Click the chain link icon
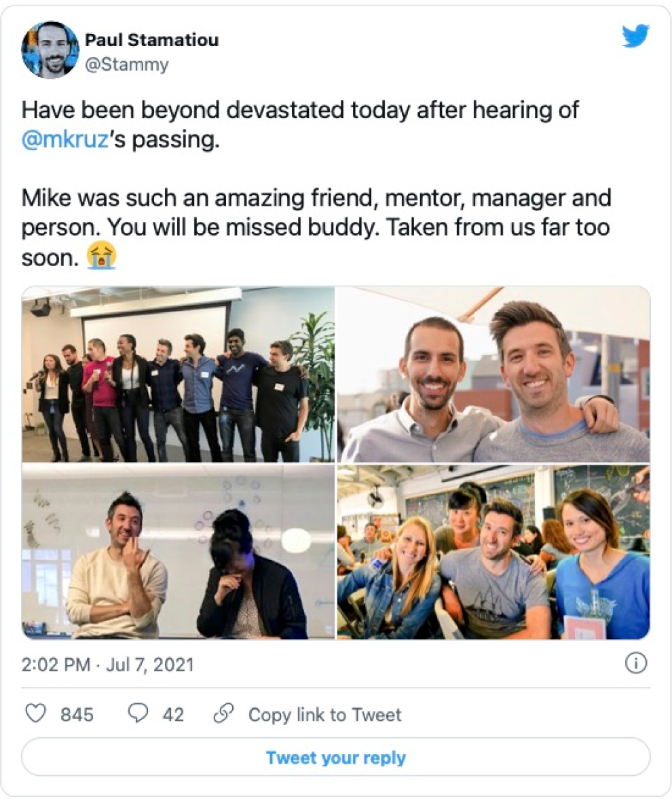Viewport: 672px width, 801px height. [x=223, y=714]
